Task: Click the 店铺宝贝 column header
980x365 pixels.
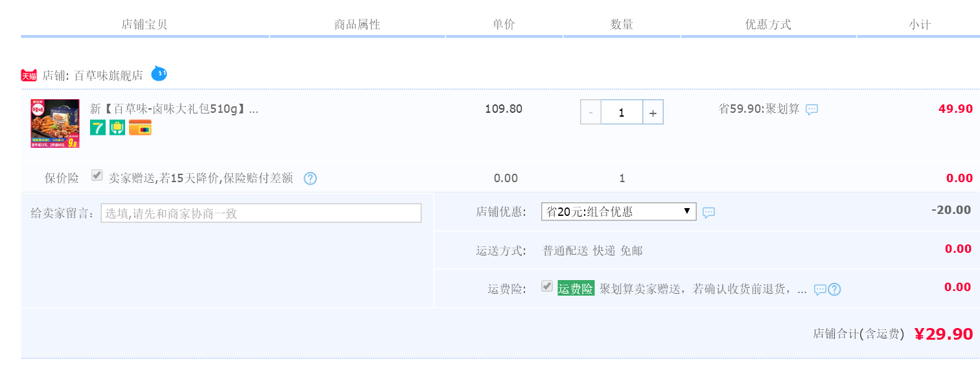Action: point(145,25)
